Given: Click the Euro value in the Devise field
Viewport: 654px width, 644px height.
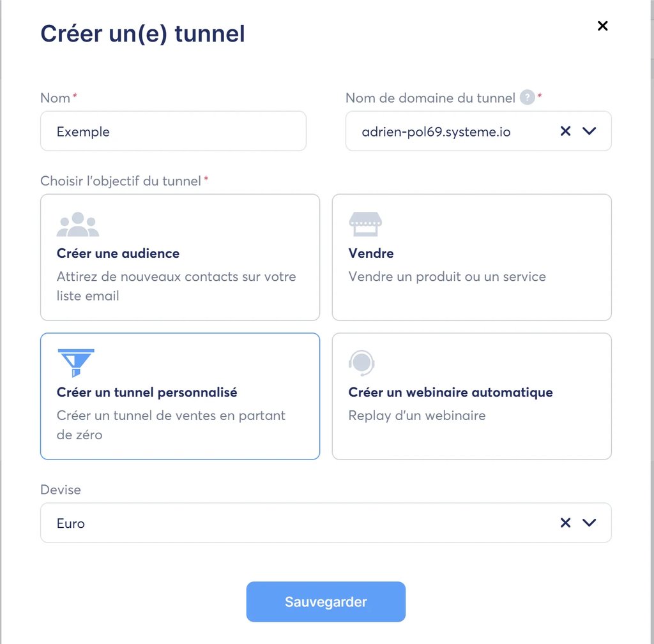Looking at the screenshot, I should tap(70, 523).
